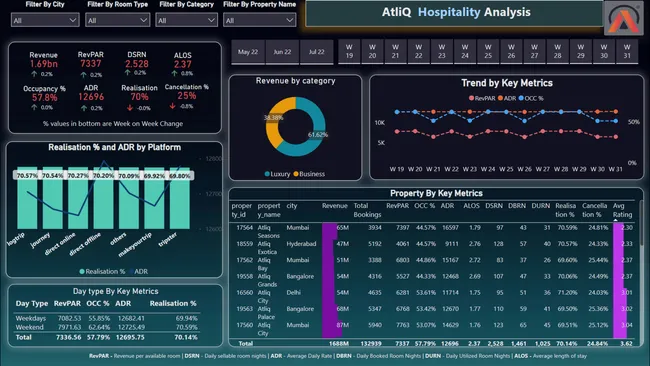Click property id 17564 cell
650x366 pixels.
(245, 228)
